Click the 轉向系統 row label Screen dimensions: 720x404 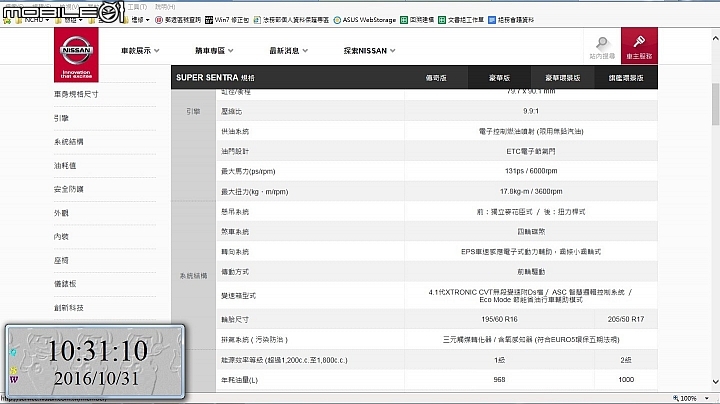pyautogui.click(x=235, y=252)
